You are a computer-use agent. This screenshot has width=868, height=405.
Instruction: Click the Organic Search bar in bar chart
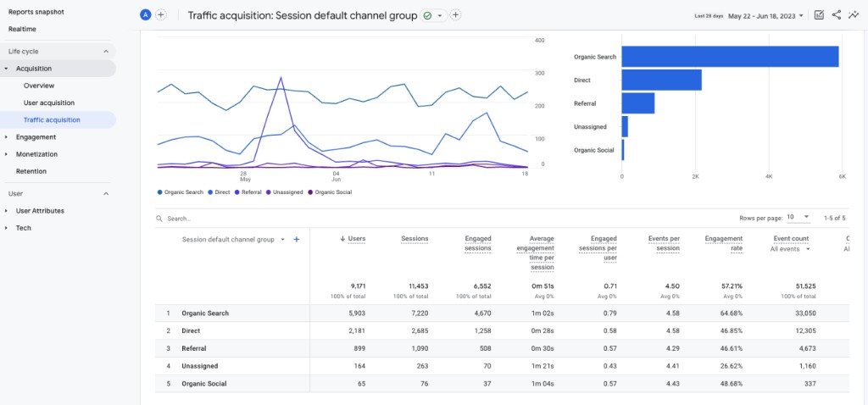pos(730,57)
